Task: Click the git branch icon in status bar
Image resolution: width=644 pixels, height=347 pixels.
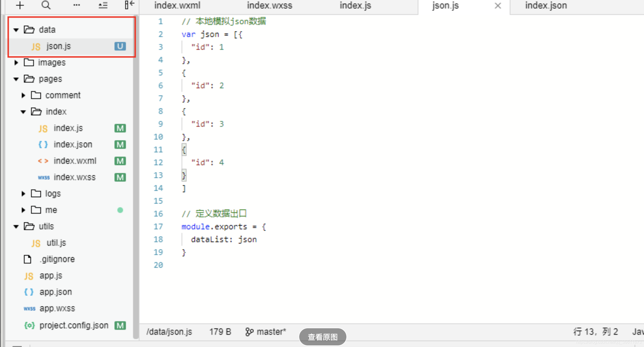Action: (x=249, y=332)
